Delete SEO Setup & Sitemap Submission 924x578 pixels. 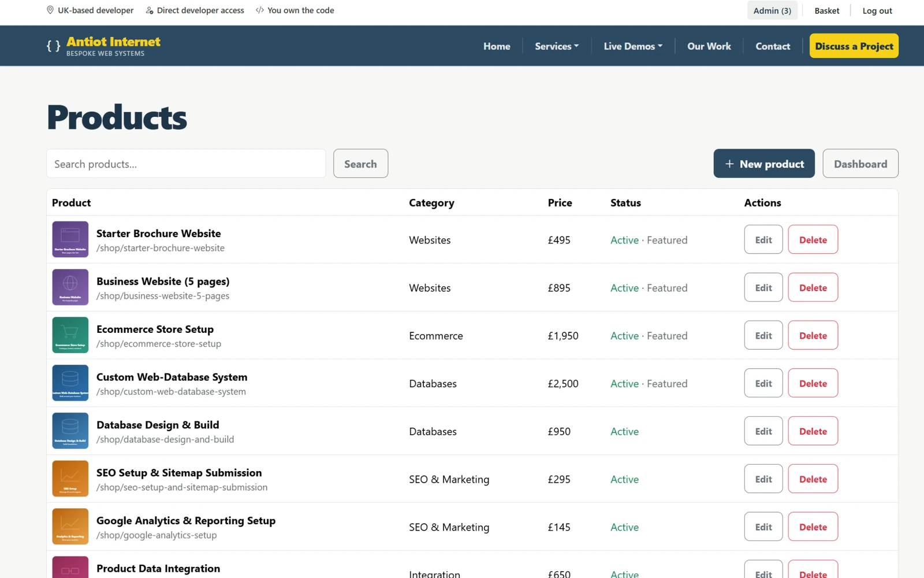point(813,479)
